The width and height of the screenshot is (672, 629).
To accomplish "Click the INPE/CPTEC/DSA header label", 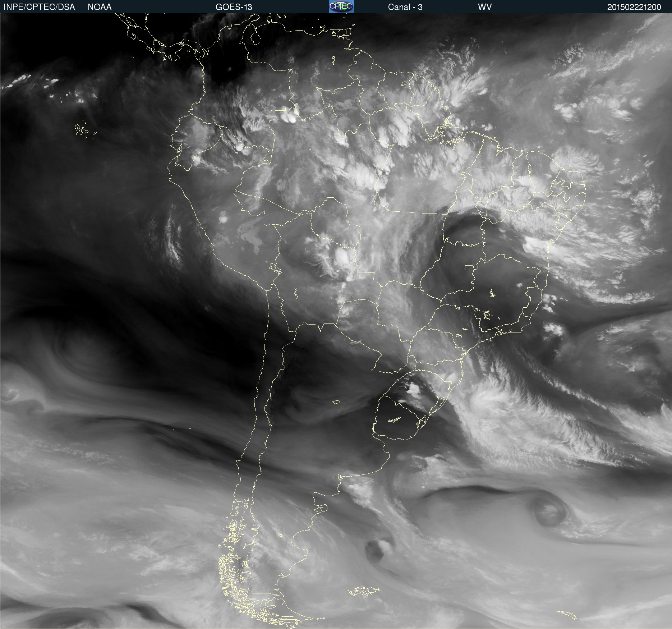I will 39,7.
